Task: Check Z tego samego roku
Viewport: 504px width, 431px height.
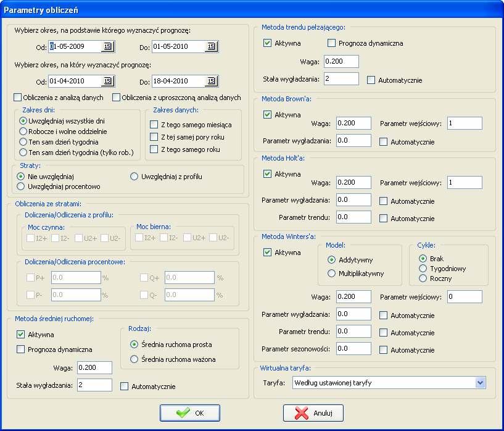Action: [154, 149]
